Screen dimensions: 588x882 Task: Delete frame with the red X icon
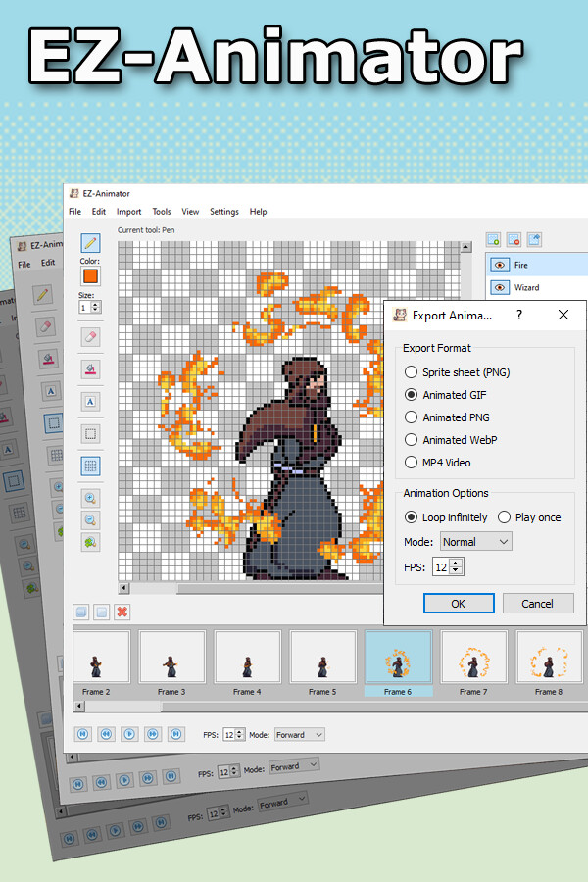(x=122, y=612)
